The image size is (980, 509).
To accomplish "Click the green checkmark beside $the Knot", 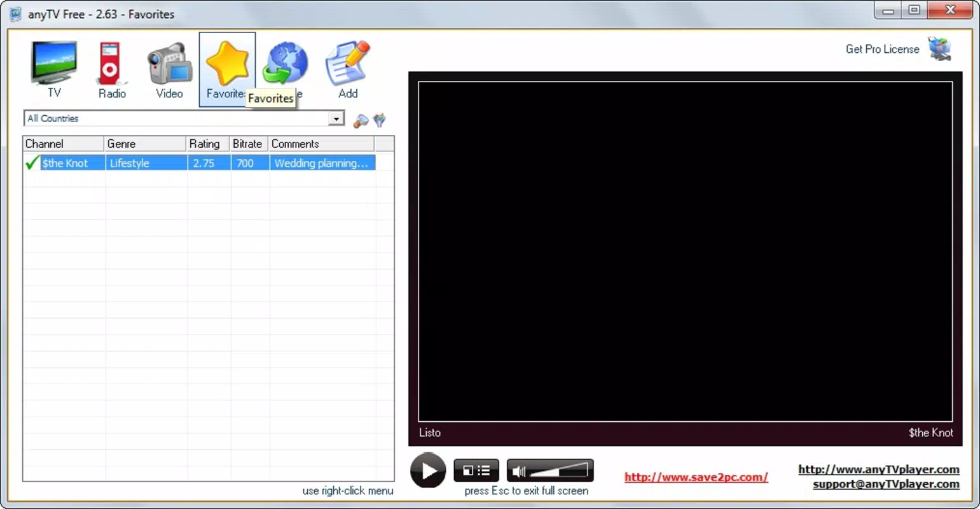I will click(x=32, y=163).
